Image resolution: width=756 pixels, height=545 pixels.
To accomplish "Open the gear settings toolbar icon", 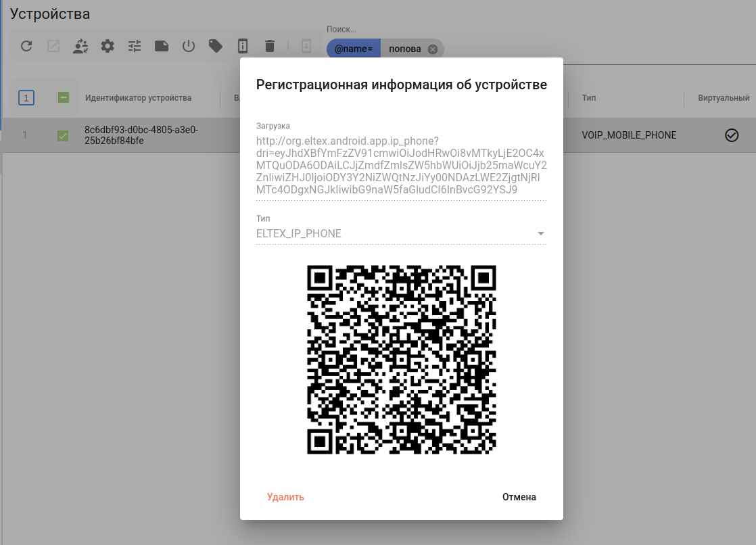I will pyautogui.click(x=108, y=46).
